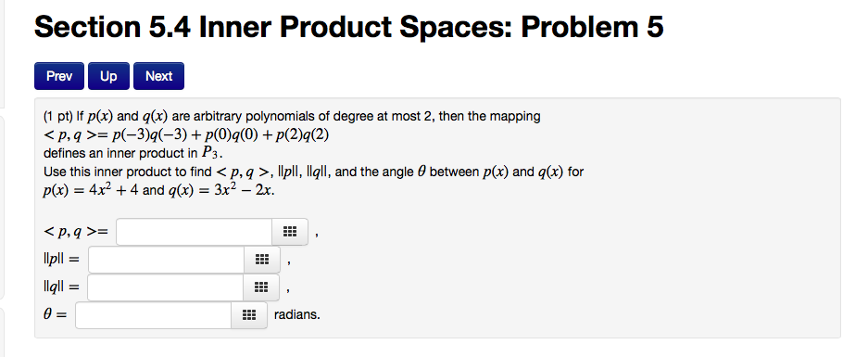The height and width of the screenshot is (357, 868).
Task: Click the inner product definition formula line
Action: tap(186, 134)
